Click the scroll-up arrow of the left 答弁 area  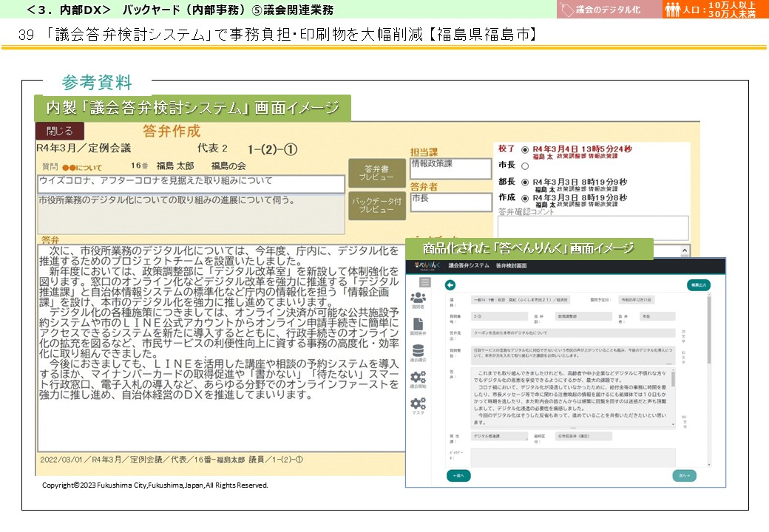click(685, 250)
